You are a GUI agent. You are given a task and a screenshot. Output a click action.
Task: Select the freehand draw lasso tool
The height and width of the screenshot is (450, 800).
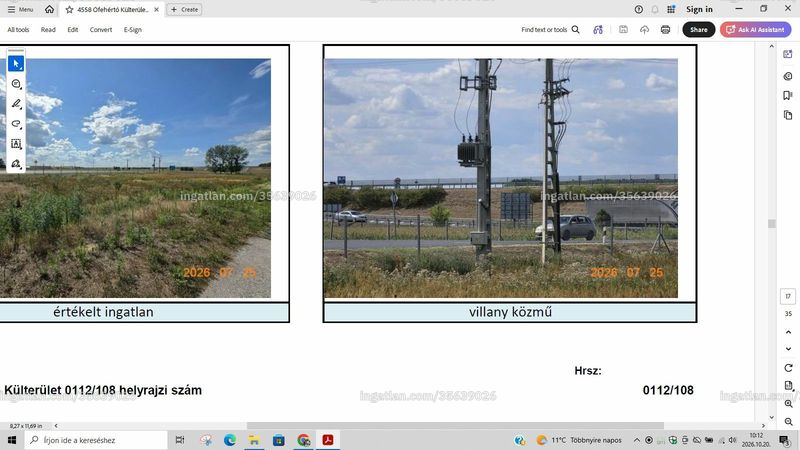coord(16,124)
